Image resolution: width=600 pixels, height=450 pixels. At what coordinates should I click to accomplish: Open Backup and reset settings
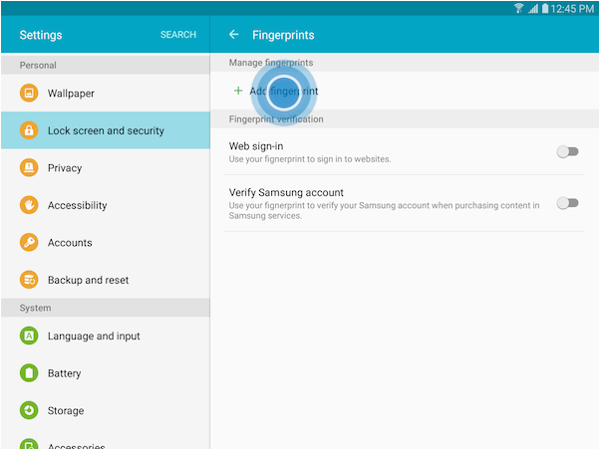coord(105,280)
